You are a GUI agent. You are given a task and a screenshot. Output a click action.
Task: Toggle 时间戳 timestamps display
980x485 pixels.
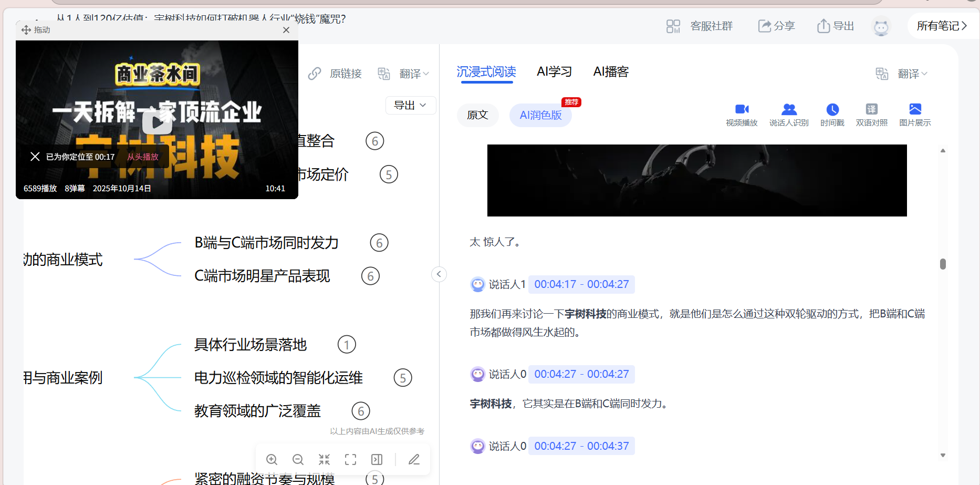[x=832, y=115]
